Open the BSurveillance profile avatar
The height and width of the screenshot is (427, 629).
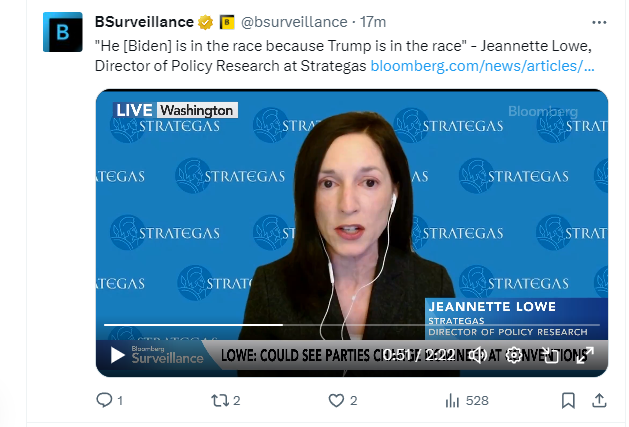pyautogui.click(x=63, y=32)
